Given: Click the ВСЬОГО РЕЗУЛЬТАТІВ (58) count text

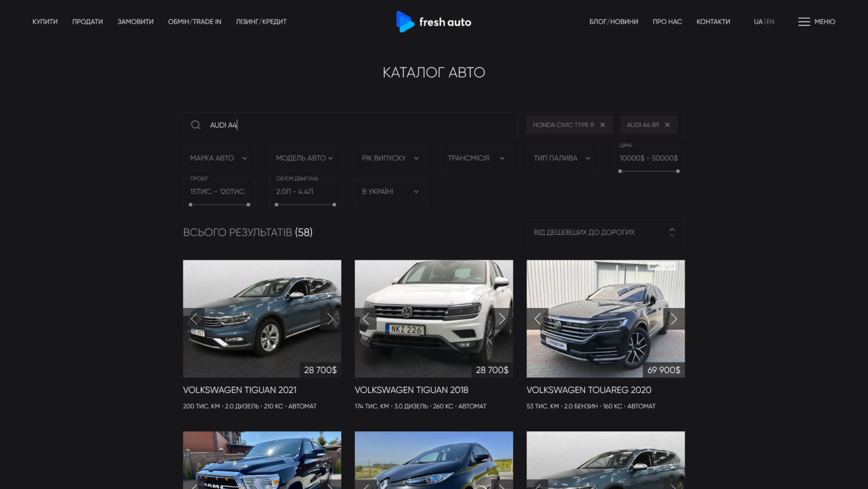Looking at the screenshot, I should pyautogui.click(x=248, y=232).
